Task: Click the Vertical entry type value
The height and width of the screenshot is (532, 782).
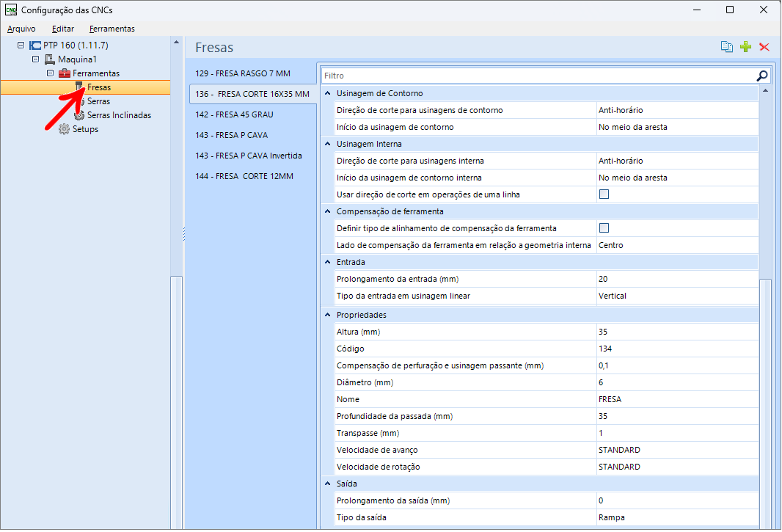Action: tap(677, 296)
